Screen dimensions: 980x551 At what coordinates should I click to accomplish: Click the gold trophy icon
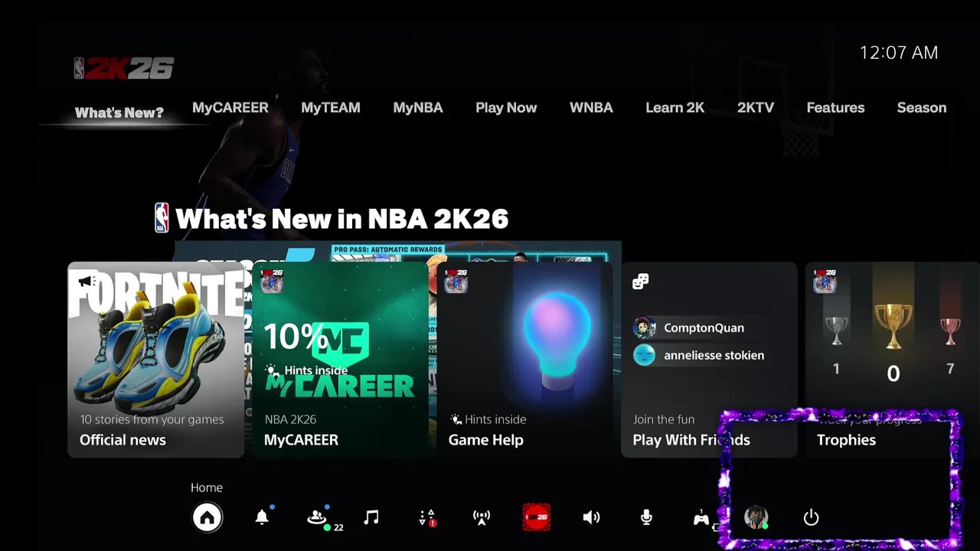tap(893, 325)
